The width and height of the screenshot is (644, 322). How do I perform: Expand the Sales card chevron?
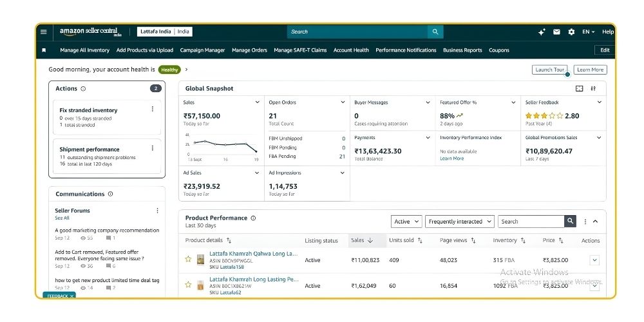(257, 102)
